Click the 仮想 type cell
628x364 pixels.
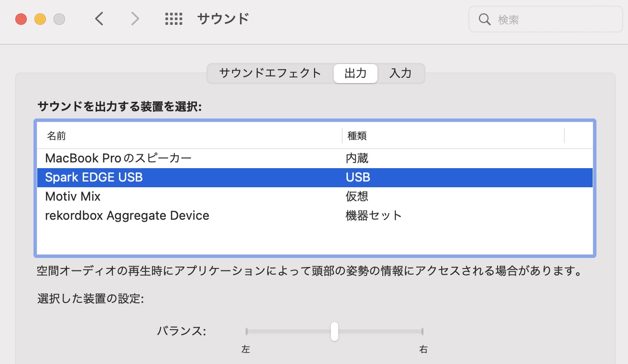(357, 196)
